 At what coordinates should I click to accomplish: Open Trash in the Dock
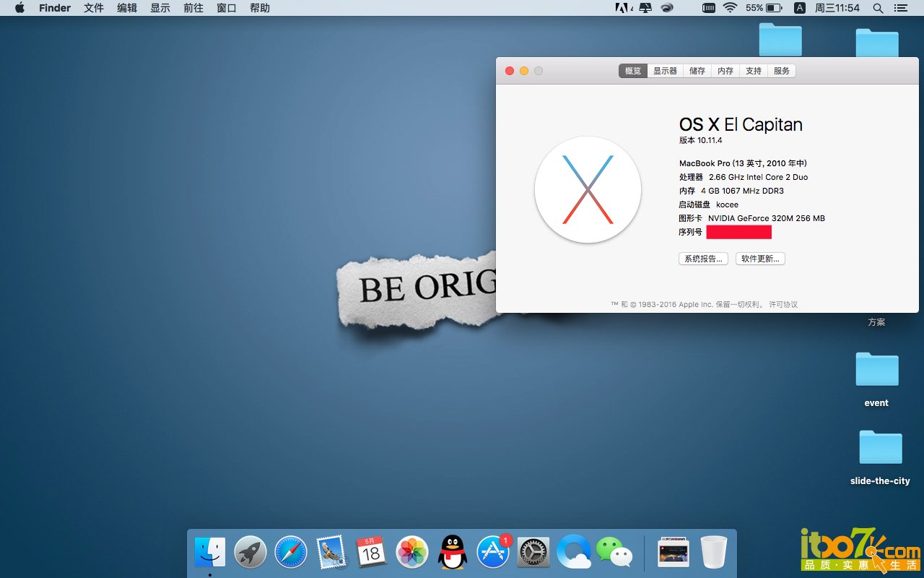click(714, 553)
